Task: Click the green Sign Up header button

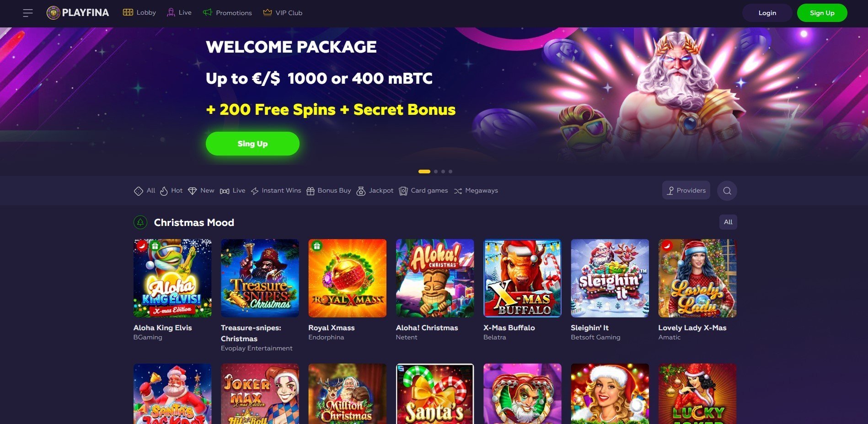Action: [x=822, y=13]
